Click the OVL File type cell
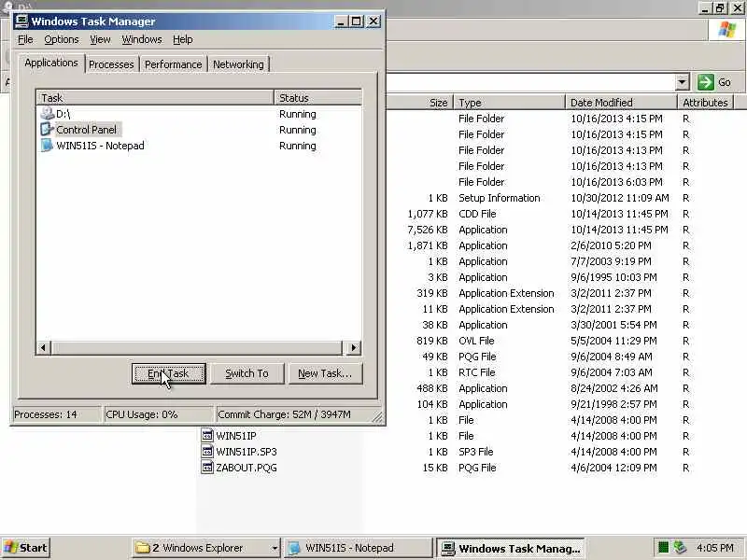 pyautogui.click(x=476, y=341)
